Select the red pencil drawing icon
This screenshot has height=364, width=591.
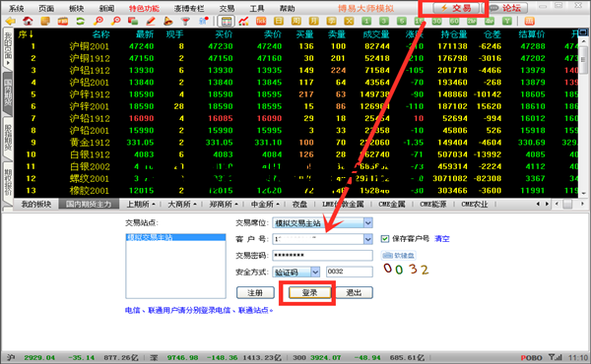(151, 21)
